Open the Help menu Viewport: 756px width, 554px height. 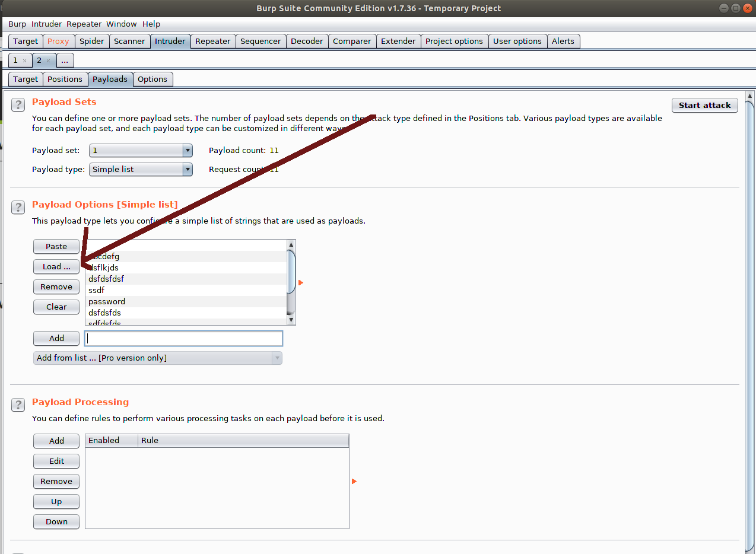[x=151, y=24]
